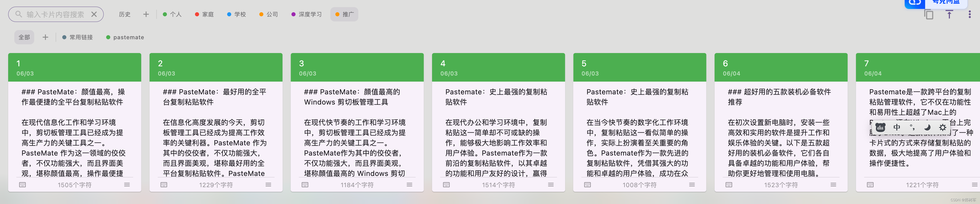Click the keyboard icon on the 1229个字符 card
The width and height of the screenshot is (980, 204).
[x=164, y=185]
